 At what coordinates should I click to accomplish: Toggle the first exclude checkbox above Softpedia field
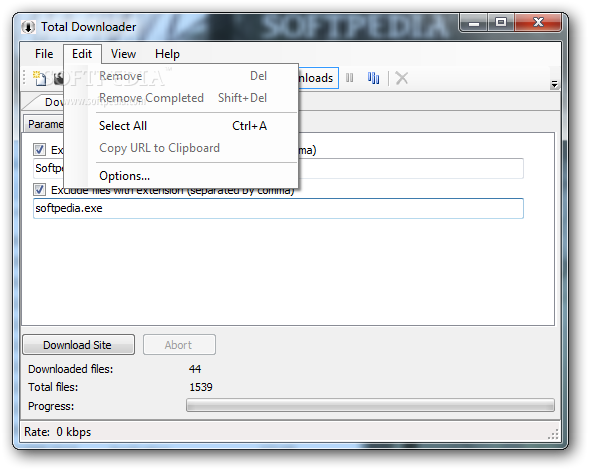point(39,150)
